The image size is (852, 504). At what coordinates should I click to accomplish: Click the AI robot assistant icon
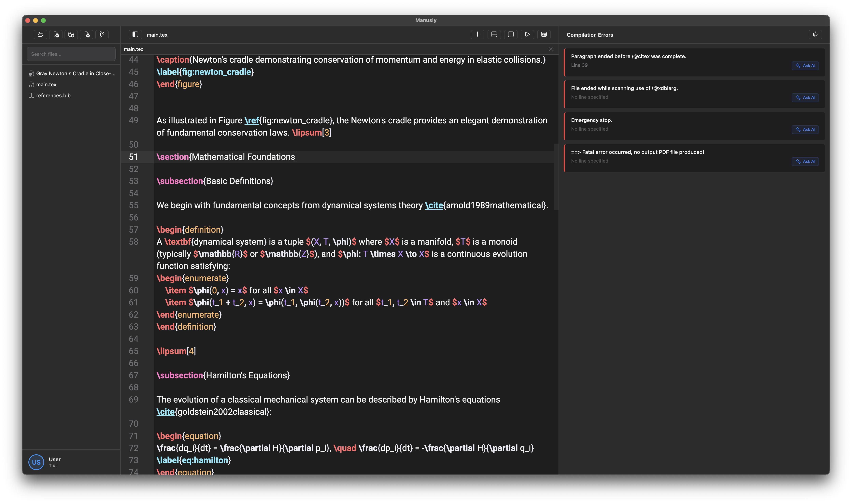(815, 34)
